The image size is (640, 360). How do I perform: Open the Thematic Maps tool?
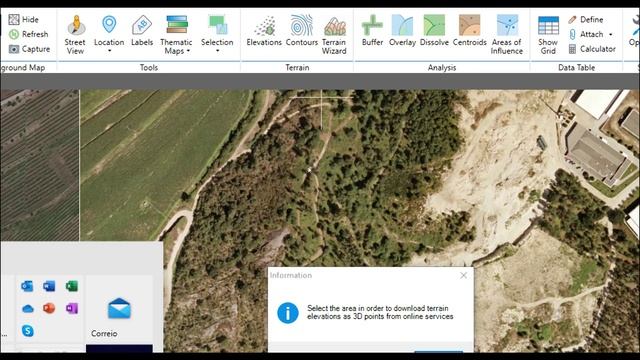point(176,34)
